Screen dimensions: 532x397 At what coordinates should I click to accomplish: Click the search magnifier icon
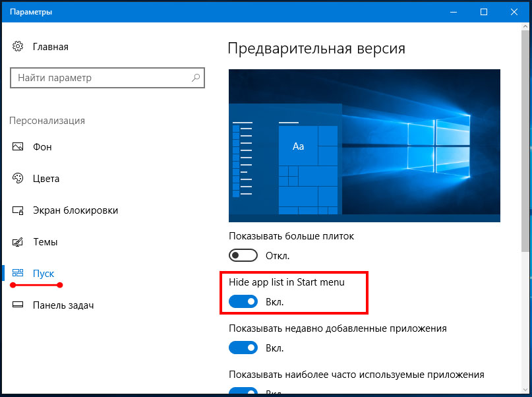[x=196, y=78]
